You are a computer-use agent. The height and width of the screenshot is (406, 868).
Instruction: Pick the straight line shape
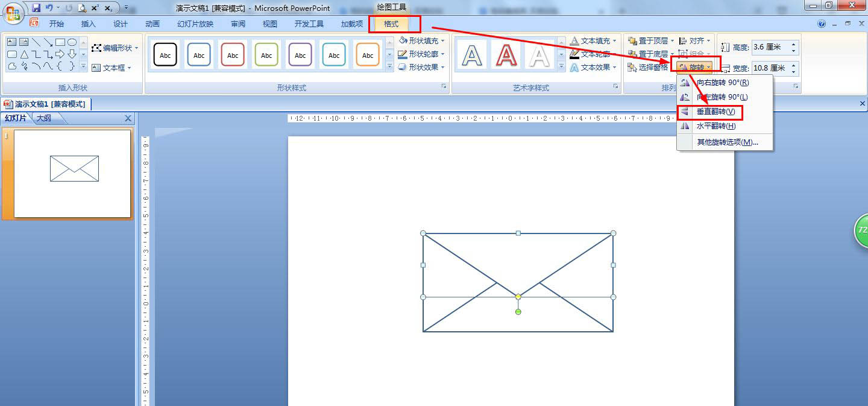(x=36, y=42)
